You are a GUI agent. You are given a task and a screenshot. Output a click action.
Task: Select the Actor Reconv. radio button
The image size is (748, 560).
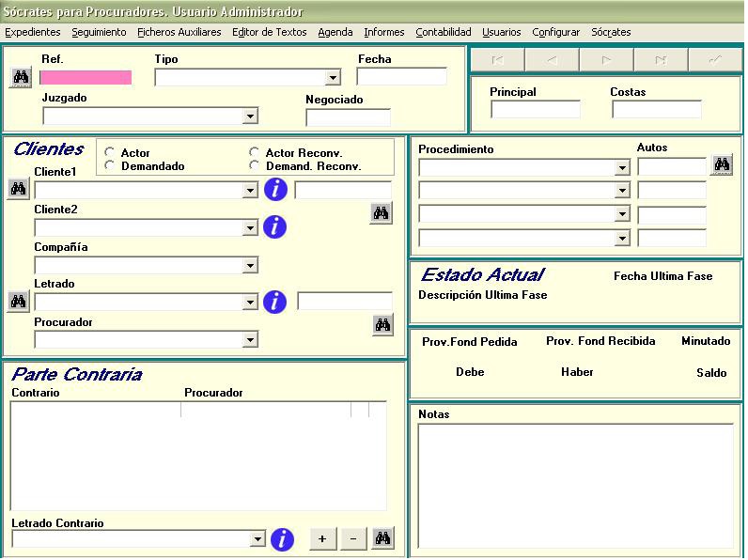(x=254, y=152)
